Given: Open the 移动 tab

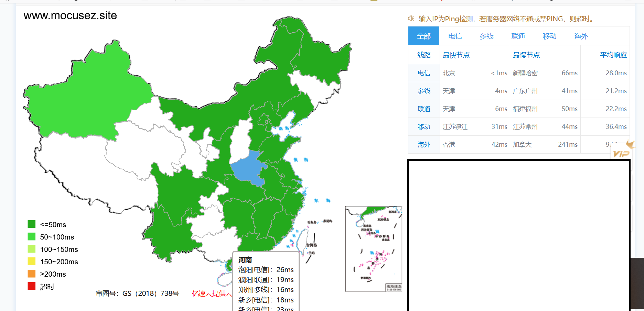Looking at the screenshot, I should (550, 36).
